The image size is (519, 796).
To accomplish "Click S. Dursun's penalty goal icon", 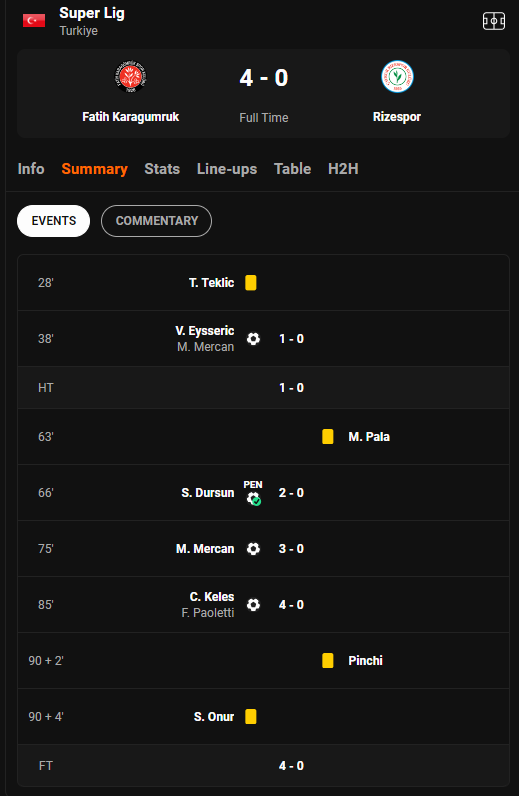I will pyautogui.click(x=253, y=493).
